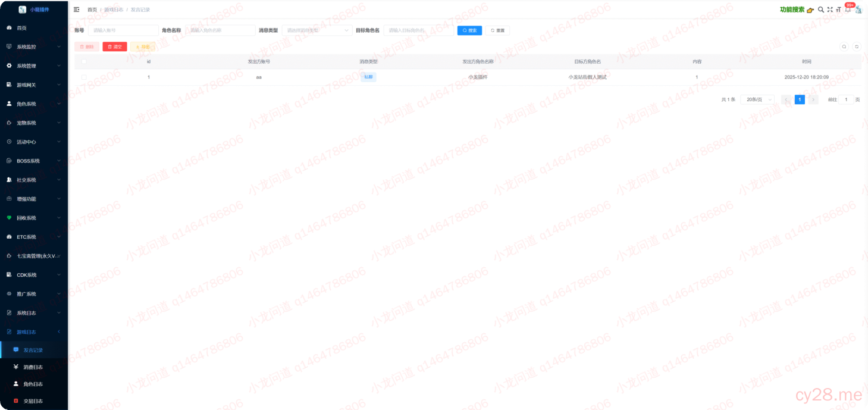Click the magnifier search icon in top bar
This screenshot has height=410, width=868.
[x=821, y=10]
